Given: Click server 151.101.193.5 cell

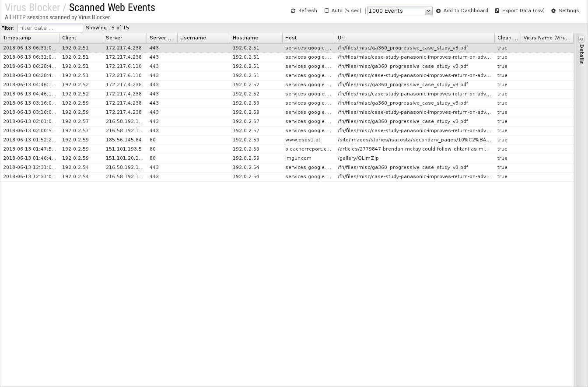Looking at the screenshot, I should point(125,149).
